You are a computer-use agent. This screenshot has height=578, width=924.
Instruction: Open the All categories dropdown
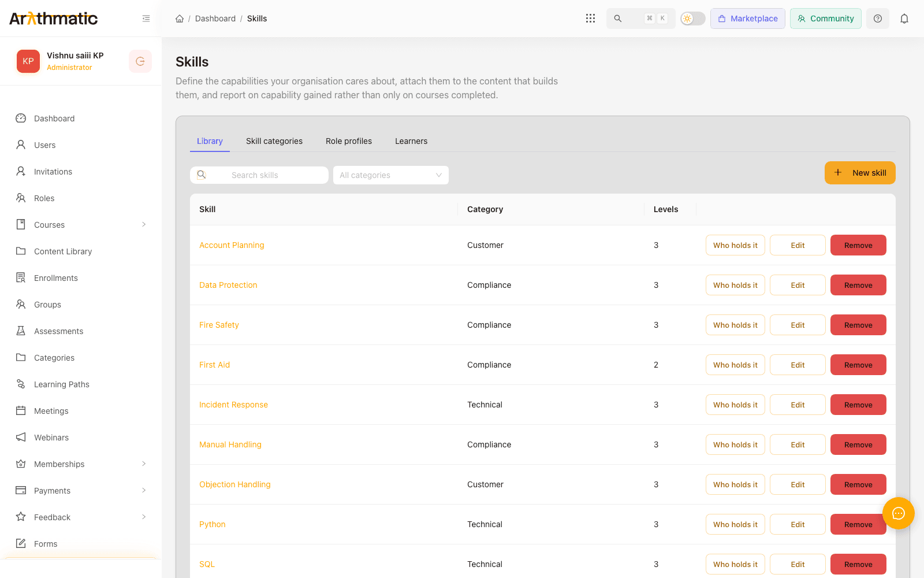click(x=391, y=175)
